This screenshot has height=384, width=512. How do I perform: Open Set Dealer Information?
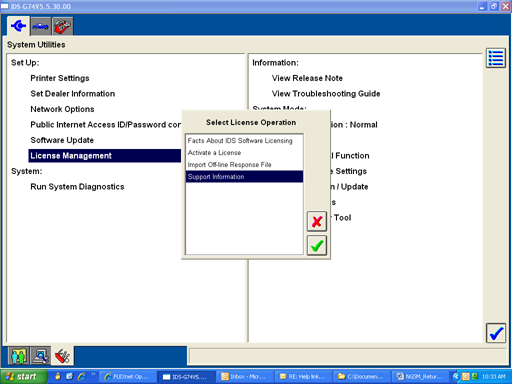73,94
